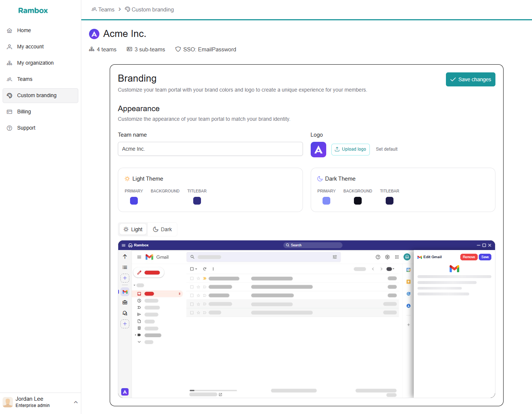Click the Teams breadcrumb link
The width and height of the screenshot is (532, 414).
103,10
